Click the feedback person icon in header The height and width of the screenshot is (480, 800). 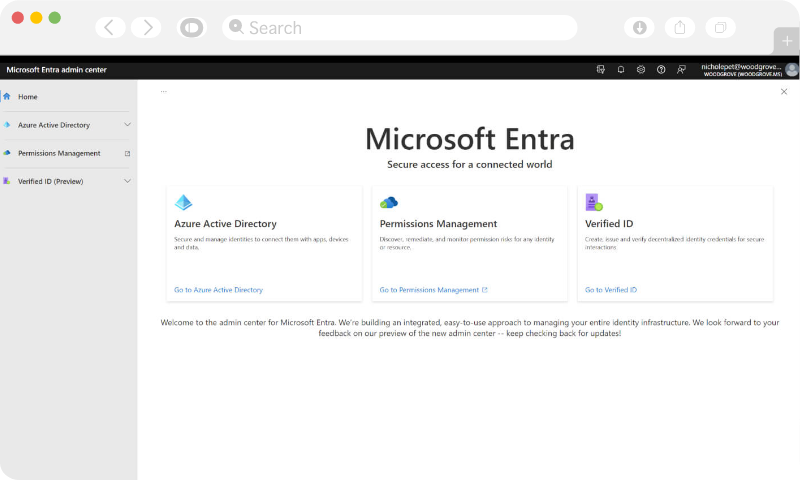click(681, 69)
